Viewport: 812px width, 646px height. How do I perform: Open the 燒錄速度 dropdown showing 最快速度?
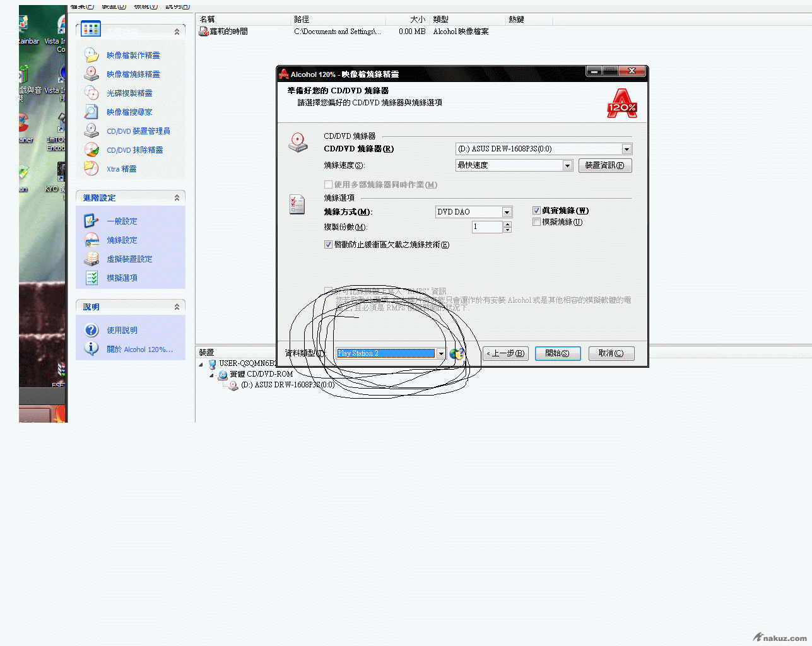click(567, 165)
